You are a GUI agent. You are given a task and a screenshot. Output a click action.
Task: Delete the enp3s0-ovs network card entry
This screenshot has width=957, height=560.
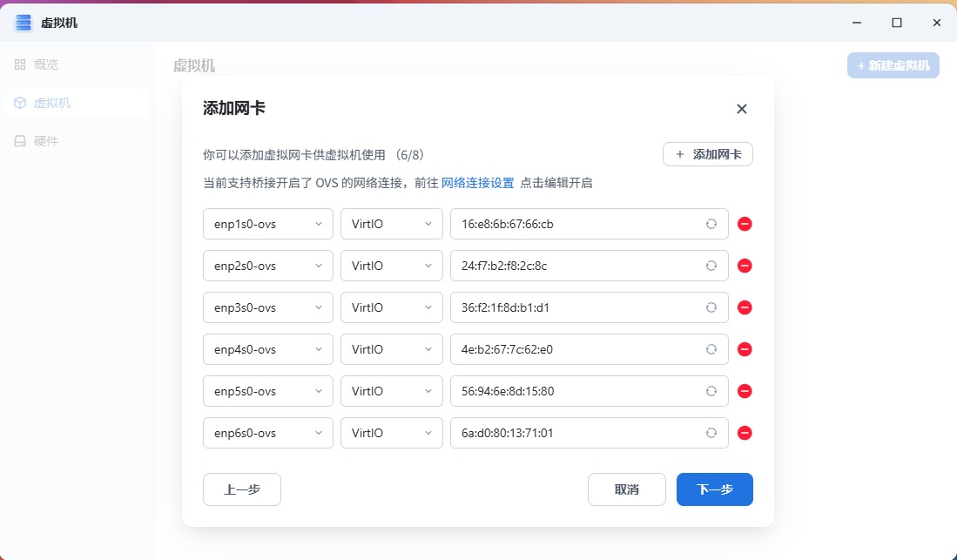[x=745, y=307]
